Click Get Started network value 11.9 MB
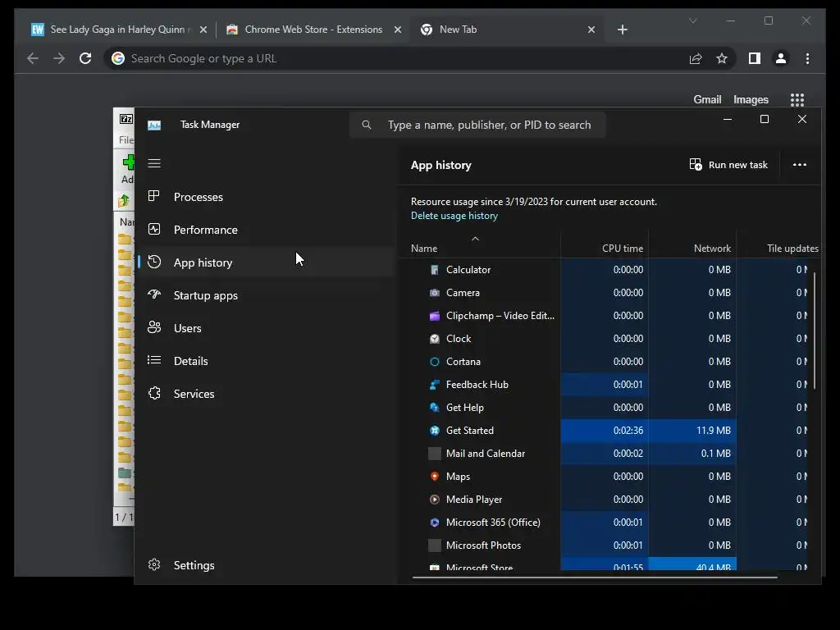 click(713, 430)
